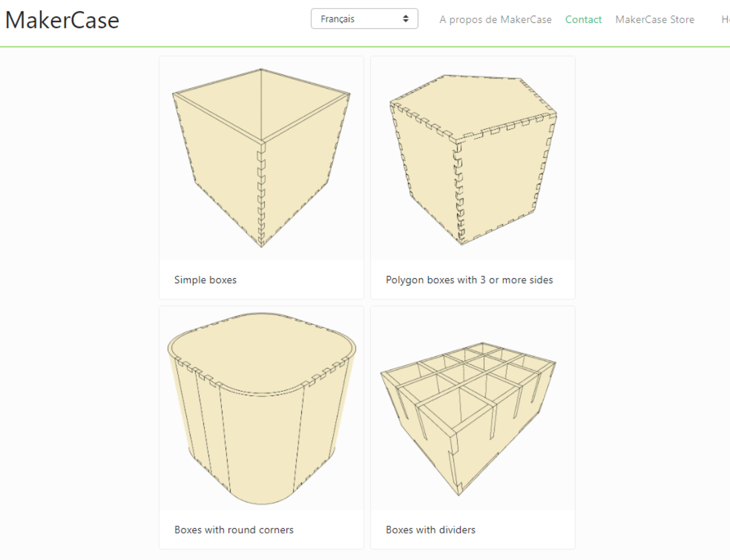Click "Polygon boxes with 3 or more sides"

click(x=470, y=280)
